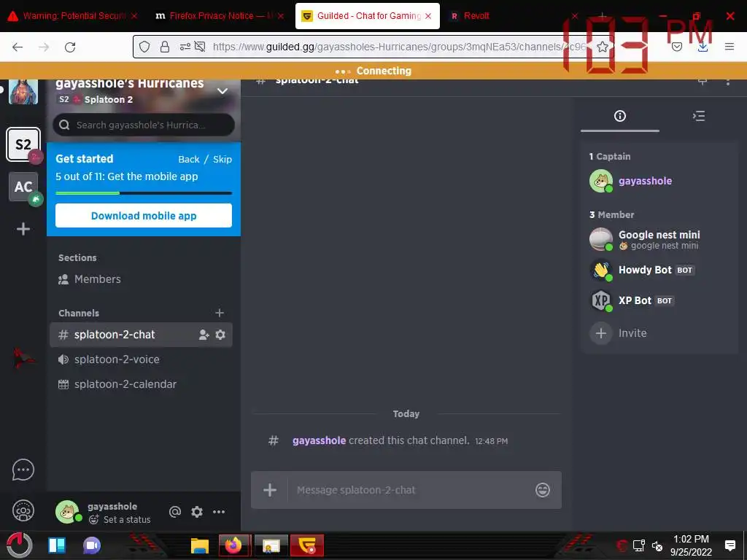
Task: Open Firefox downloads panel
Action: tap(703, 47)
